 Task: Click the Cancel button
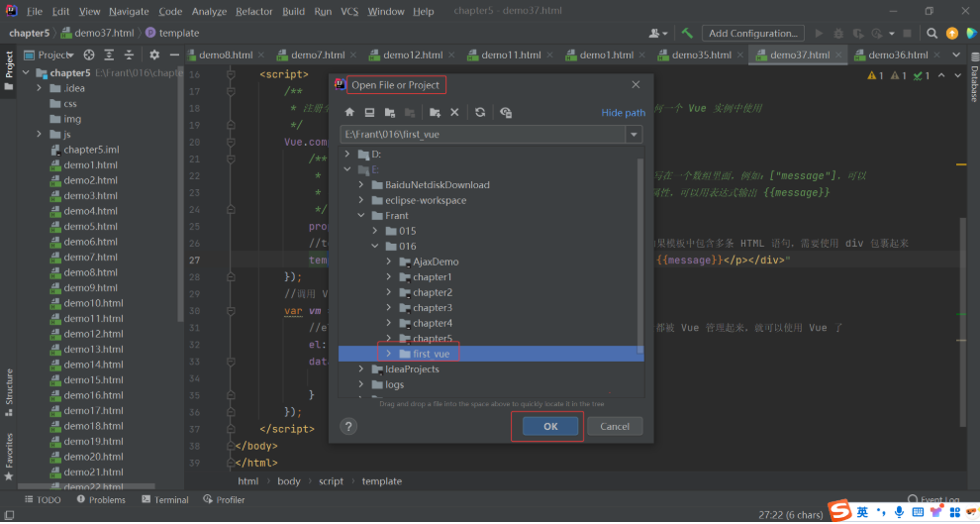pos(615,427)
